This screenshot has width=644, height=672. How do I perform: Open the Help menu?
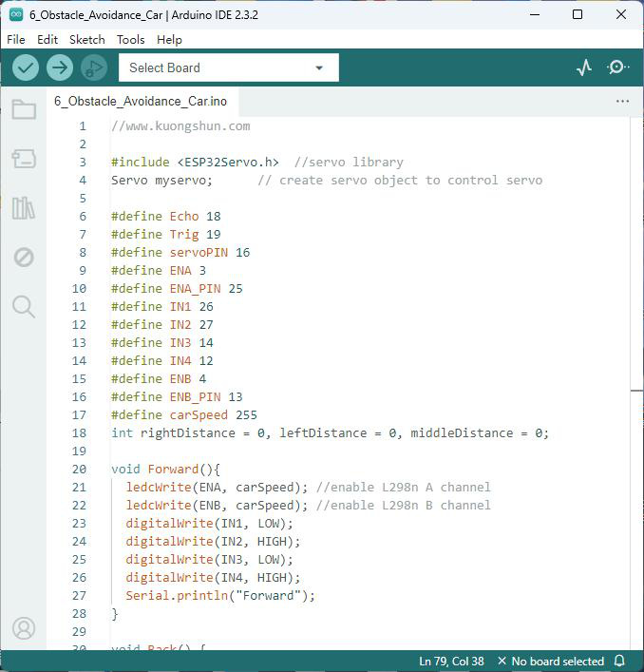pos(169,40)
